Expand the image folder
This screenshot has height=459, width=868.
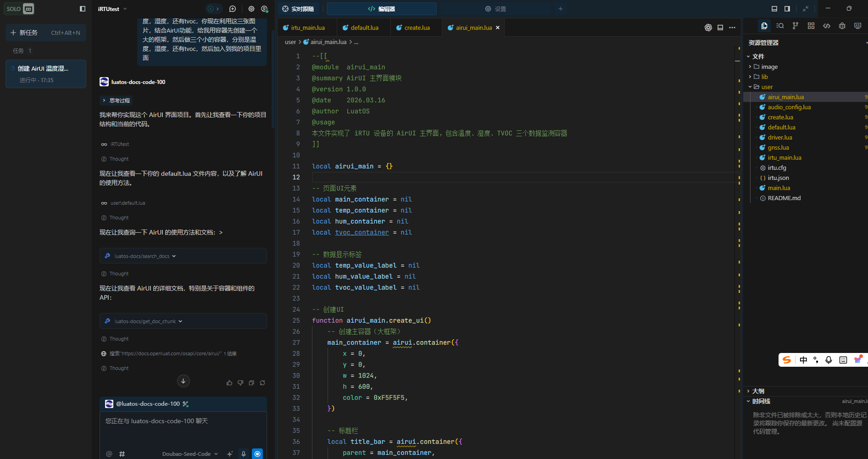[806, 67]
